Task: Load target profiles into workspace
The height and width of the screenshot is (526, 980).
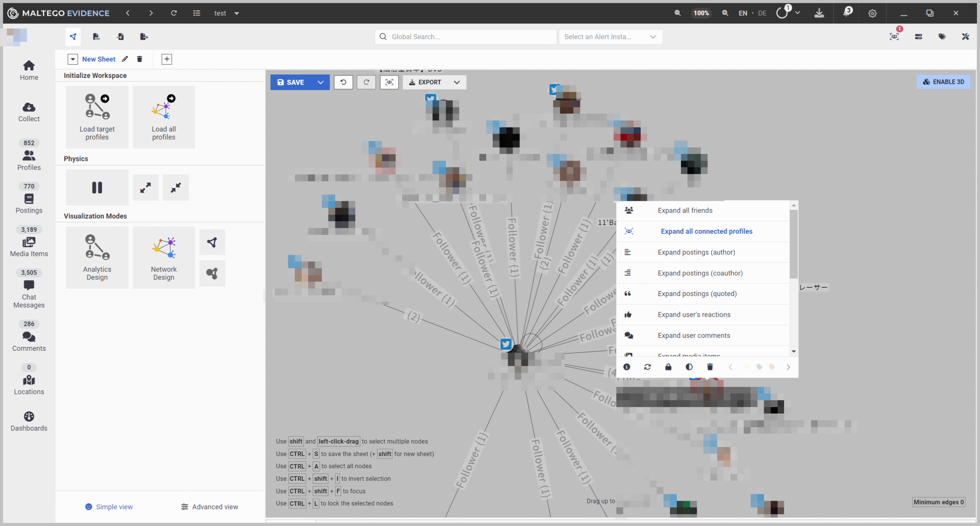Action: [x=97, y=117]
